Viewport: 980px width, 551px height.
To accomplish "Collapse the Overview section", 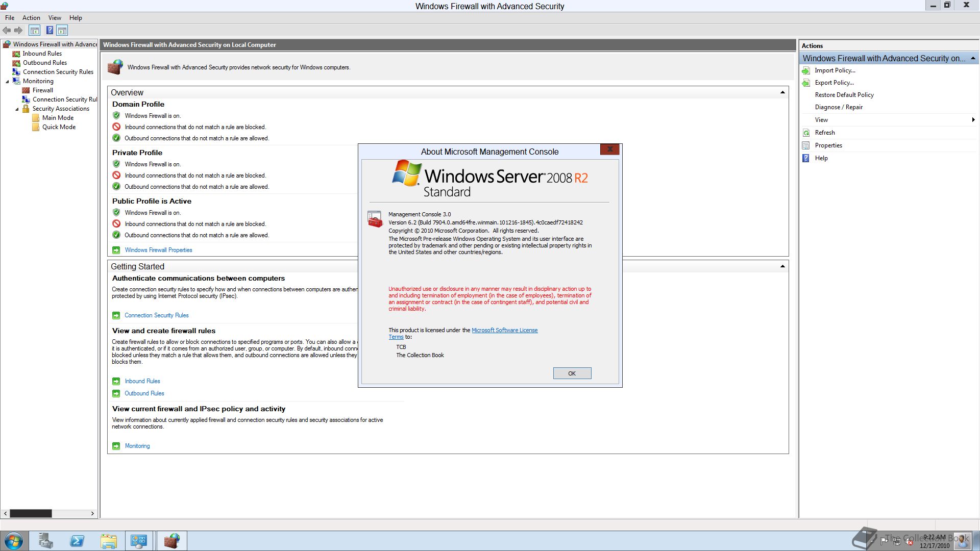I will pyautogui.click(x=782, y=92).
